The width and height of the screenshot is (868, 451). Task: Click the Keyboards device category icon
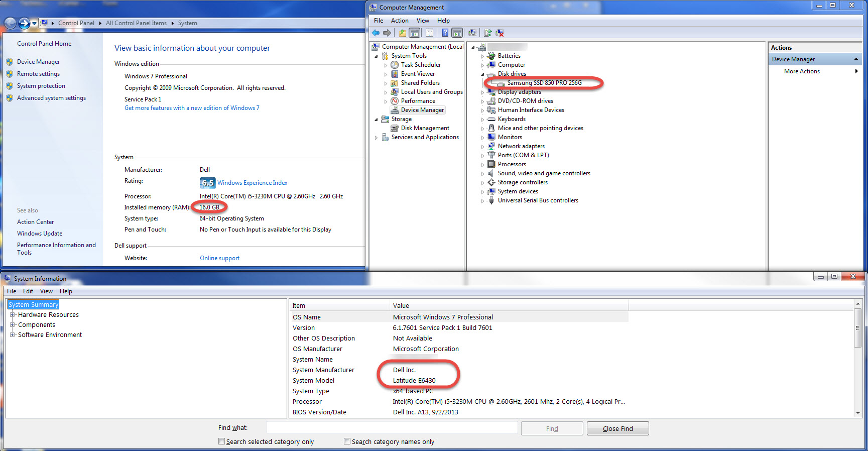tap(491, 119)
